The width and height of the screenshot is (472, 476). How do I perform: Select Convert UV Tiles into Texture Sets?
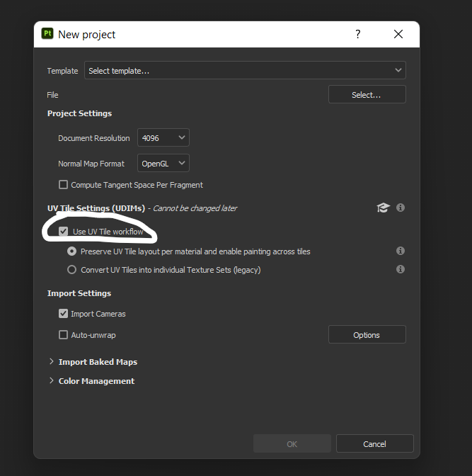coord(72,270)
